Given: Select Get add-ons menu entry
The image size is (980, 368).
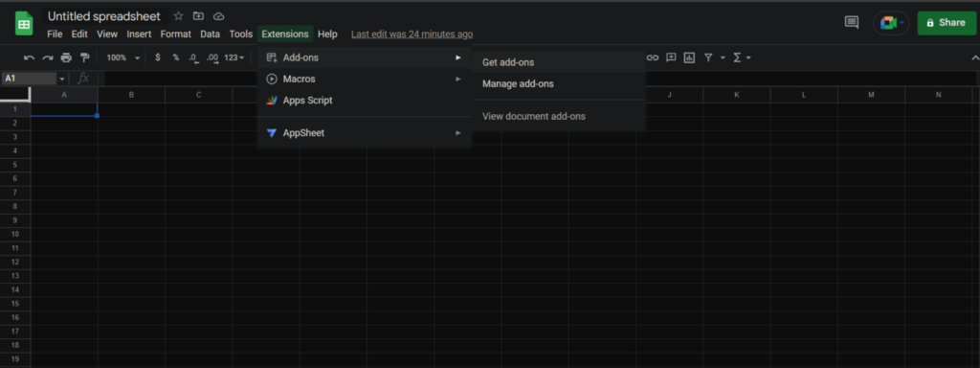Looking at the screenshot, I should click(x=559, y=62).
